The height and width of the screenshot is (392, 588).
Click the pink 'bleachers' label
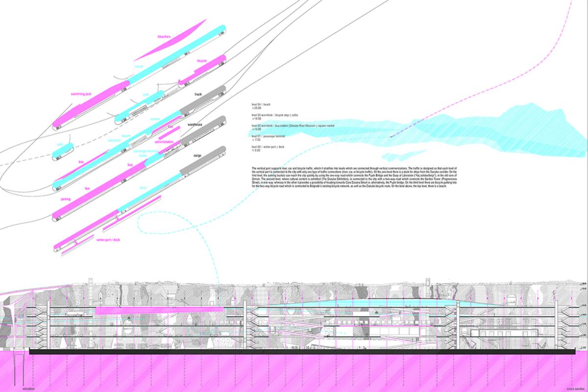(x=164, y=37)
